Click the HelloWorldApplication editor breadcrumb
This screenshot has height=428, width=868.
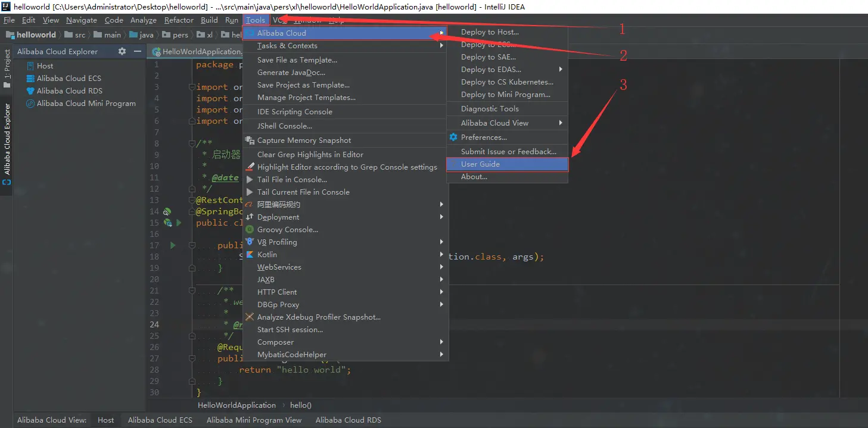click(237, 405)
